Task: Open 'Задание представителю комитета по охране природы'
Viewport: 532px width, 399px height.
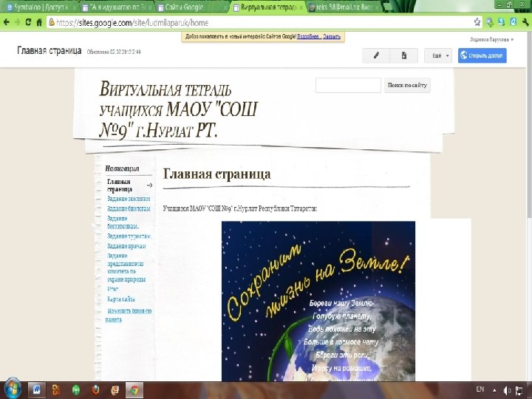Action: 126,267
